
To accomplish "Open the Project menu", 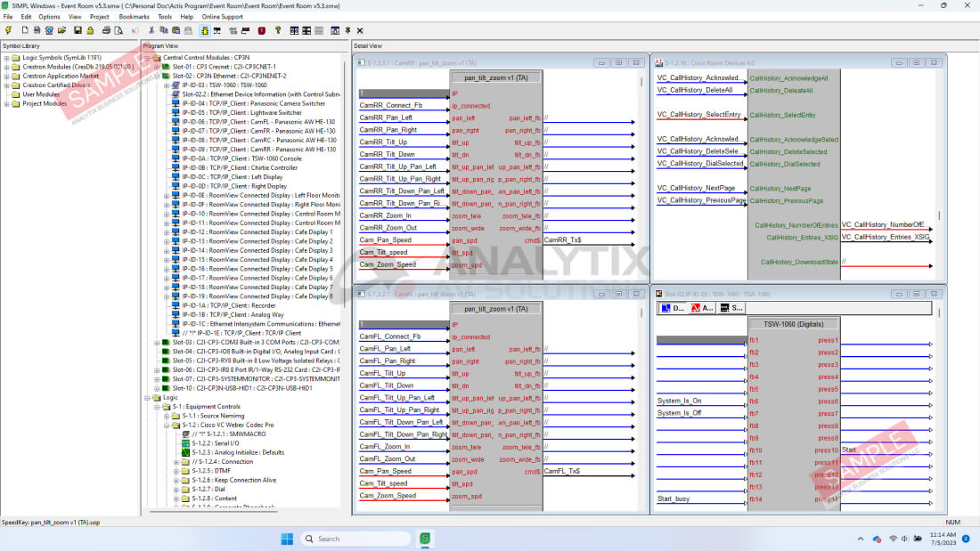I will tap(100, 17).
